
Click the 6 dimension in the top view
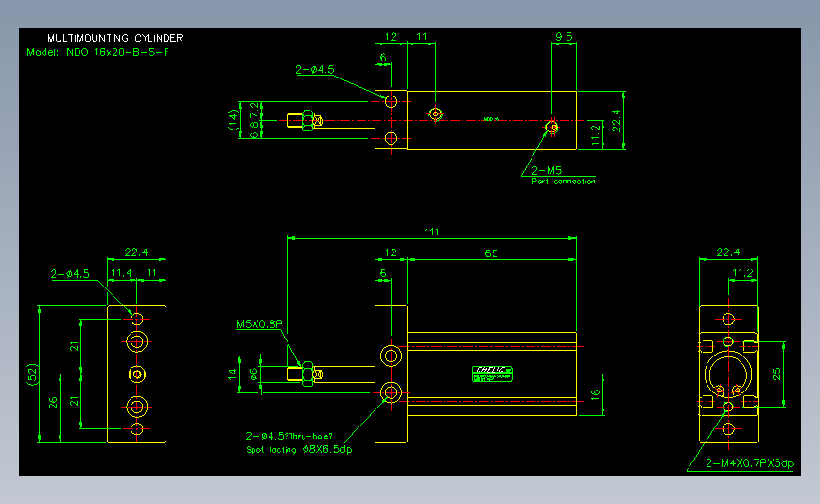click(383, 58)
